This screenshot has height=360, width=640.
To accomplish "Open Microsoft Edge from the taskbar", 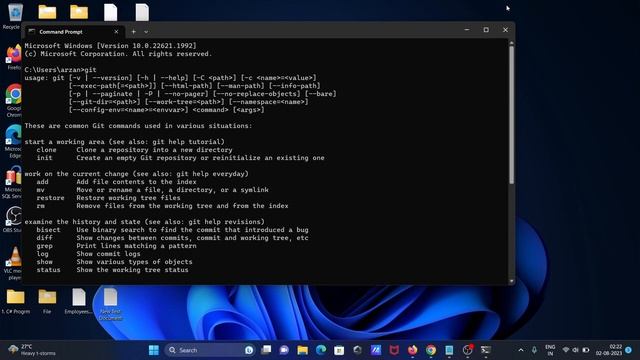I will tap(321, 350).
